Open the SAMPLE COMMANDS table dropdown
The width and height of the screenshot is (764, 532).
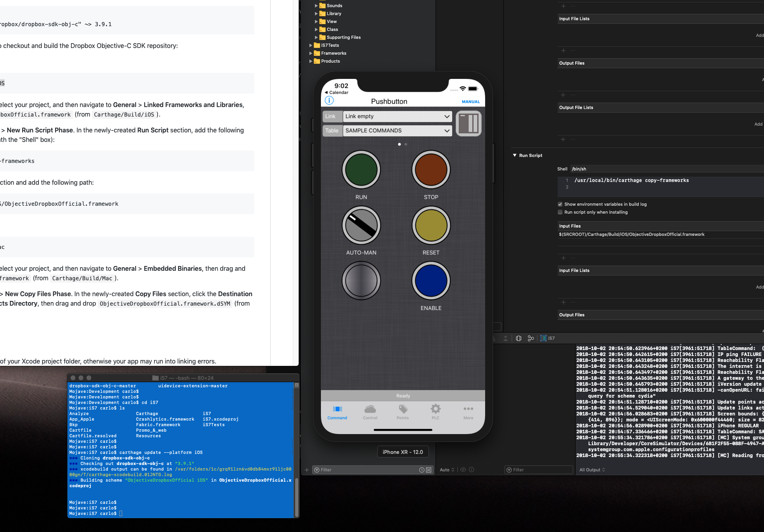[397, 130]
